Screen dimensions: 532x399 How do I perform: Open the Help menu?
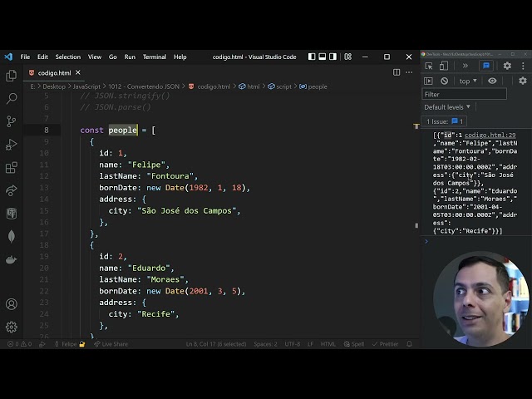click(180, 57)
